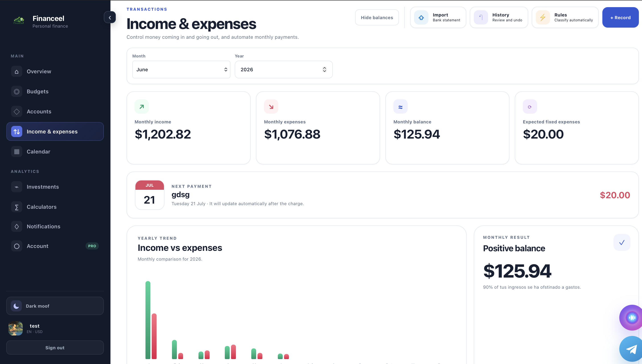Click the blue Telegram paper-plane button
The image size is (642, 364).
[x=631, y=349]
